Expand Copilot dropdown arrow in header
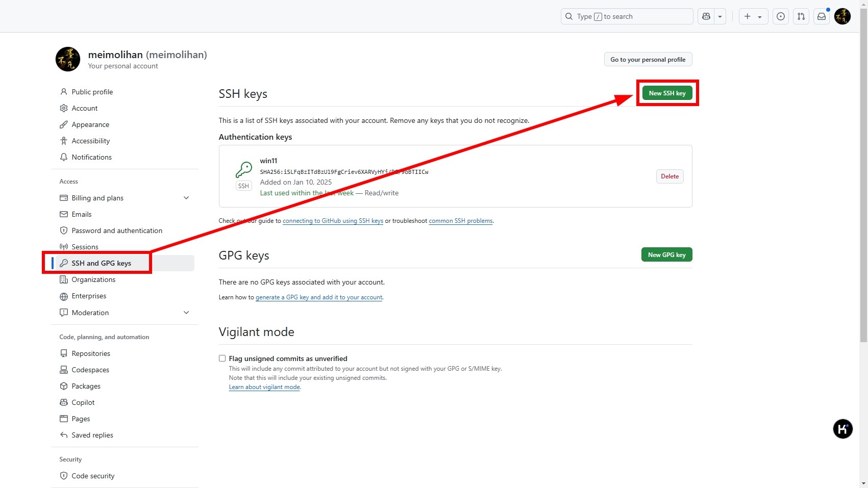The width and height of the screenshot is (868, 488). (x=720, y=16)
